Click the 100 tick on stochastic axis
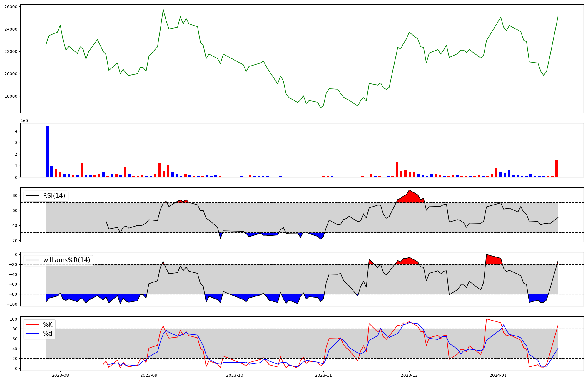The height and width of the screenshot is (382, 588). tap(14, 319)
